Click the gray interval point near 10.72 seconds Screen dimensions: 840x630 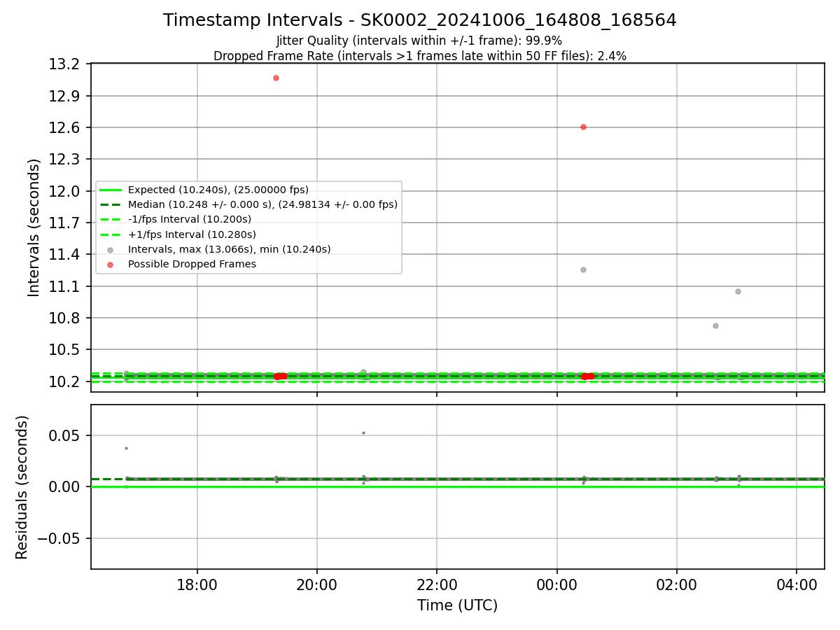coord(715,325)
